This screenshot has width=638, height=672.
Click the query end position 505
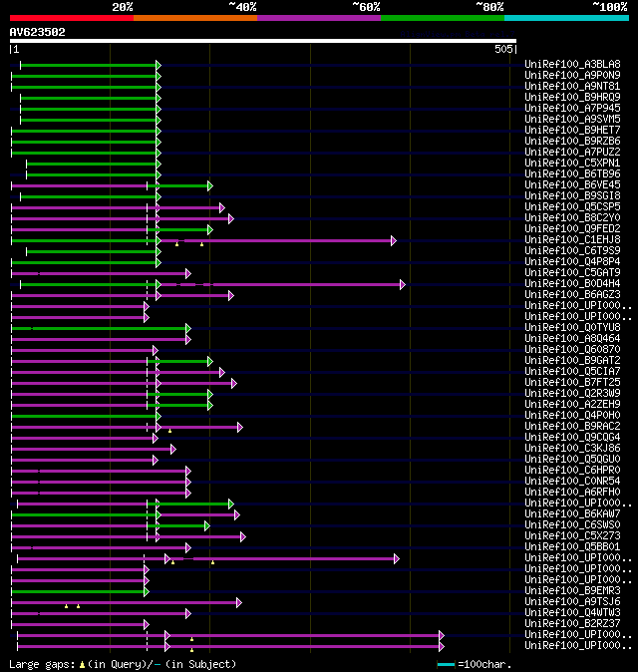point(503,49)
